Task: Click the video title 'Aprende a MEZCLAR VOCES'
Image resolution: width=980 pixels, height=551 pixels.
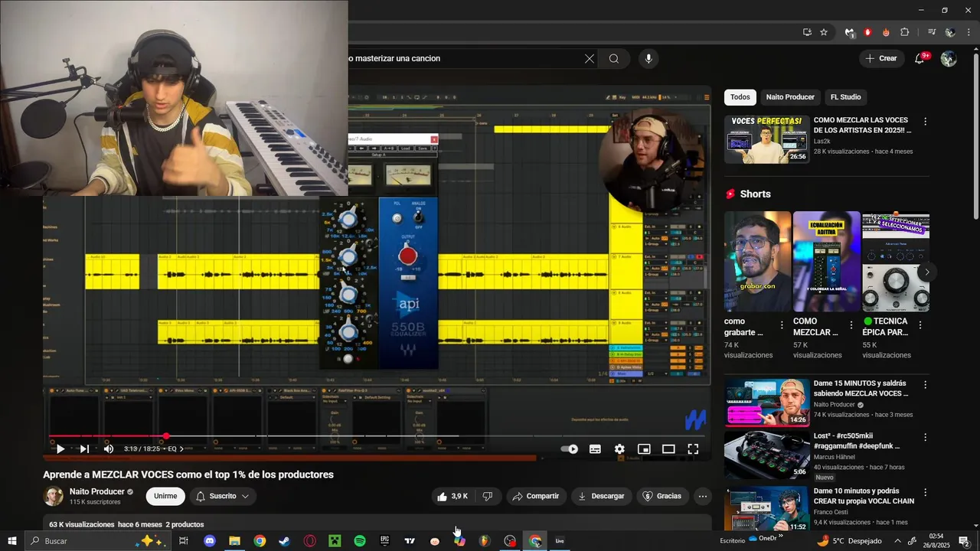Action: click(188, 474)
